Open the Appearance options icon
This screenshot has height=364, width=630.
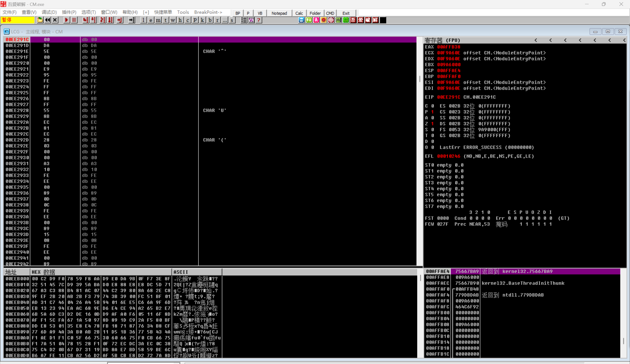(251, 20)
